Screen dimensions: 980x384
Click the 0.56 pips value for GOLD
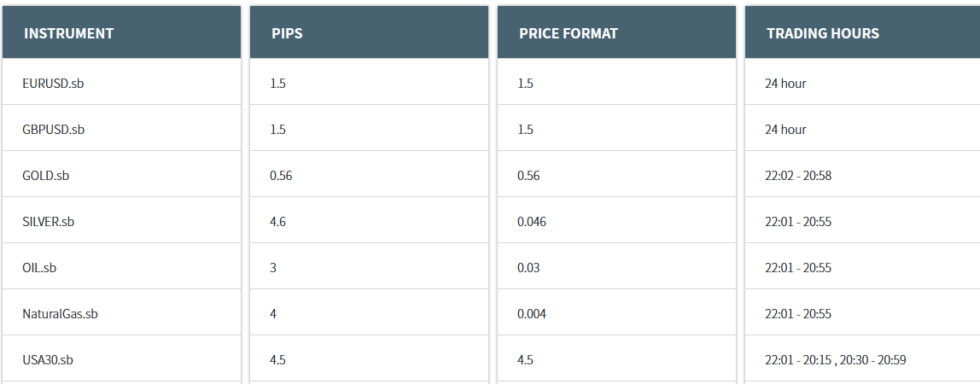pos(369,174)
